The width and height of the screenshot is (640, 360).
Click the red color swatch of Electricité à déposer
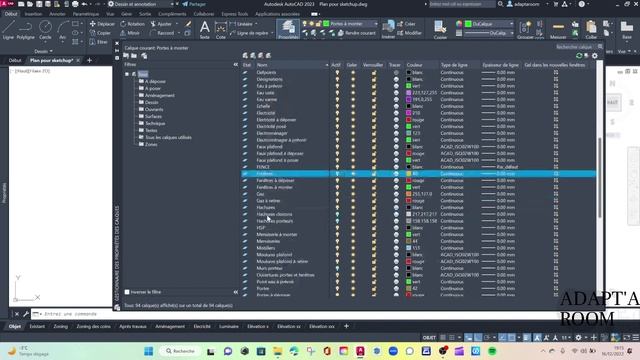click(x=409, y=120)
